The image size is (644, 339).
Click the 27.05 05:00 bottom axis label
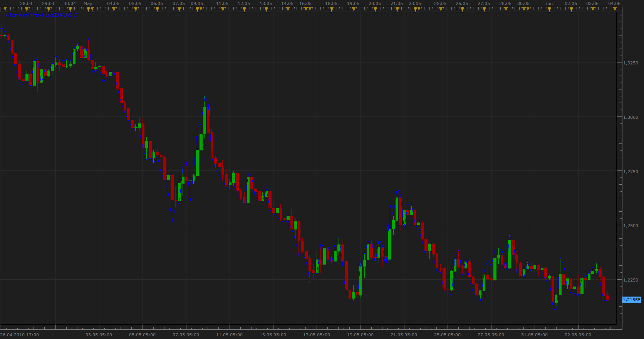[491, 335]
